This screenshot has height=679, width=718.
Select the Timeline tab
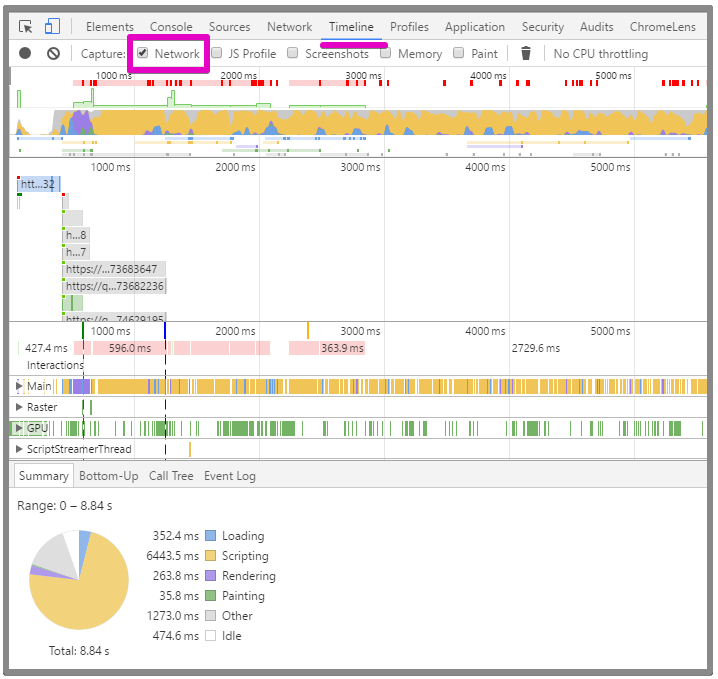[x=351, y=27]
